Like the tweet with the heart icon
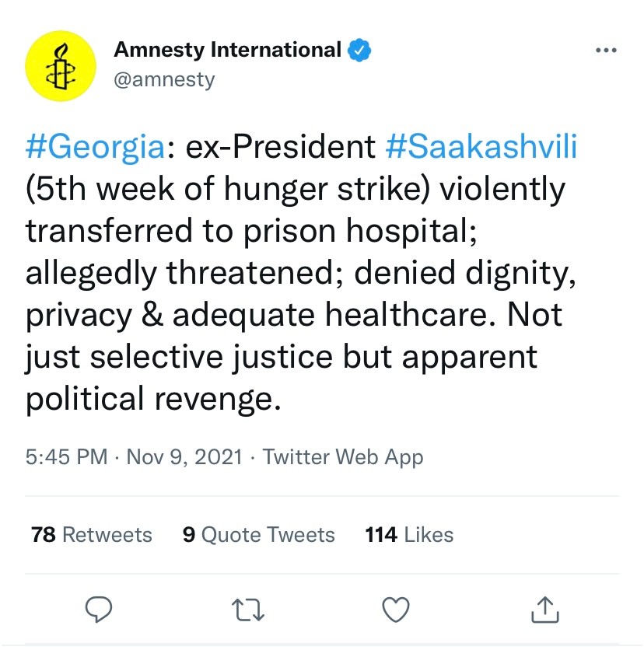 click(398, 609)
